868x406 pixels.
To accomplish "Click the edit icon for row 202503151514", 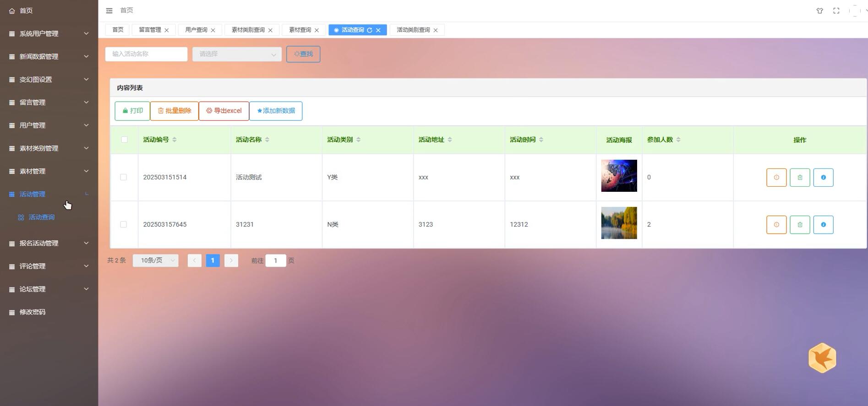I will (776, 178).
